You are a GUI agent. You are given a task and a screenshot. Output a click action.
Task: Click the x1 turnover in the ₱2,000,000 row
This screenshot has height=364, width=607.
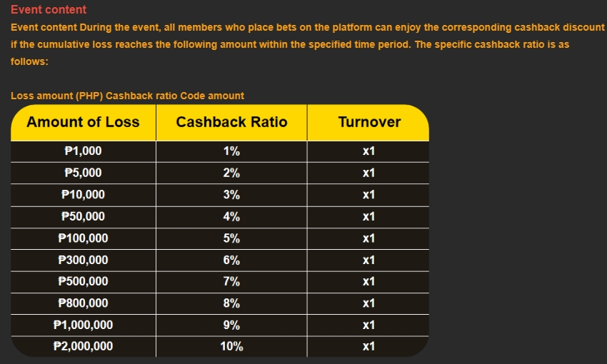pos(368,347)
